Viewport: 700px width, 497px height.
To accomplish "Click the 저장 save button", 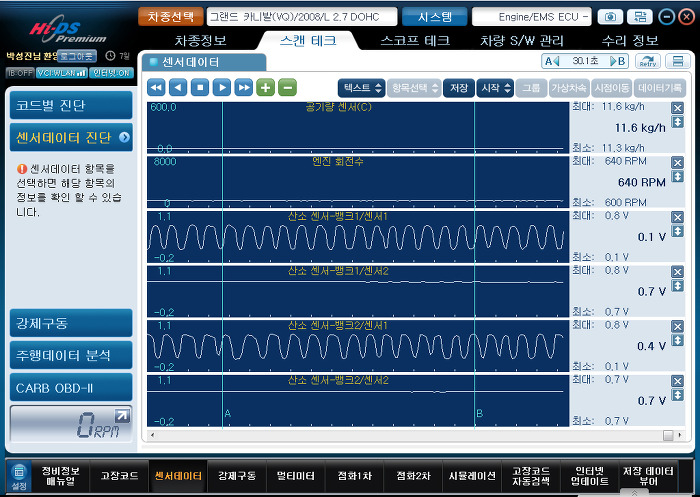I will 458,88.
